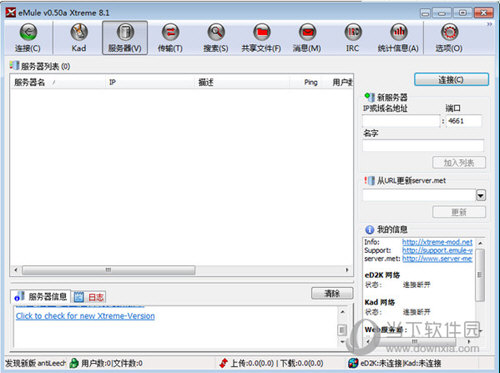The height and width of the screenshot is (373, 500).
Task: Expand the server.met URL dropdown arrow
Action: [x=481, y=195]
